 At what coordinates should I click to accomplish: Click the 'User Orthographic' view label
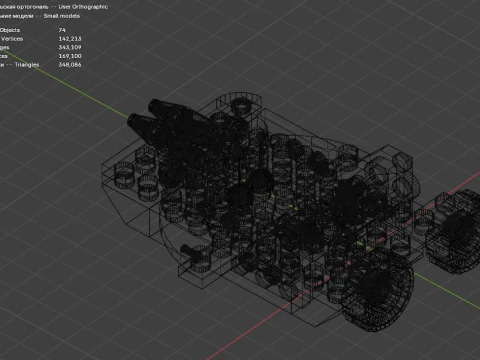83,7
